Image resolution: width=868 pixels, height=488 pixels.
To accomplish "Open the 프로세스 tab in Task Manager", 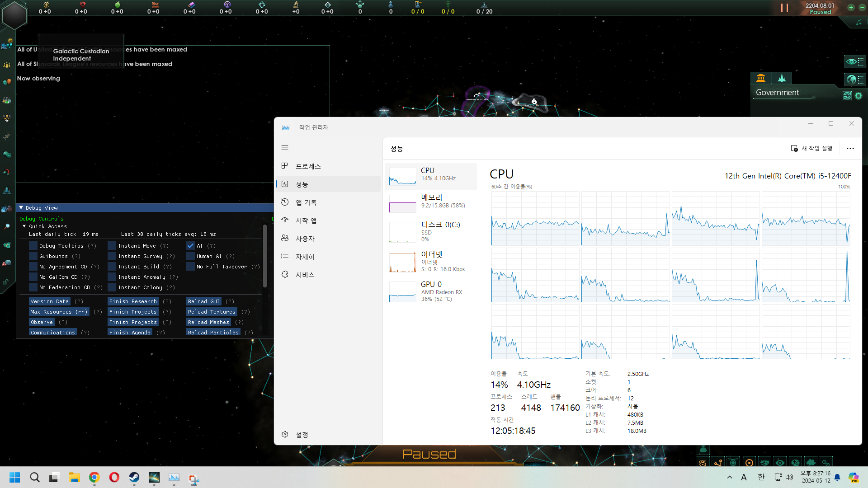I will coord(308,166).
